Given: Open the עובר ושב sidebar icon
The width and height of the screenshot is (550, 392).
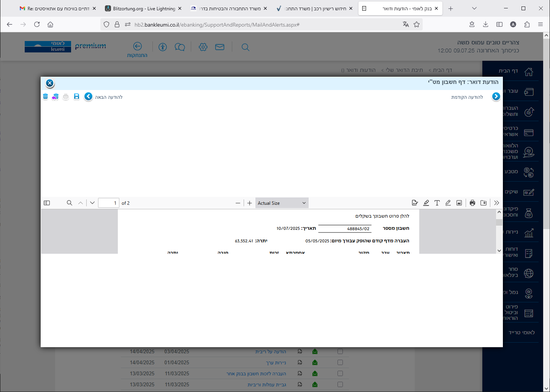Looking at the screenshot, I should 529,92.
